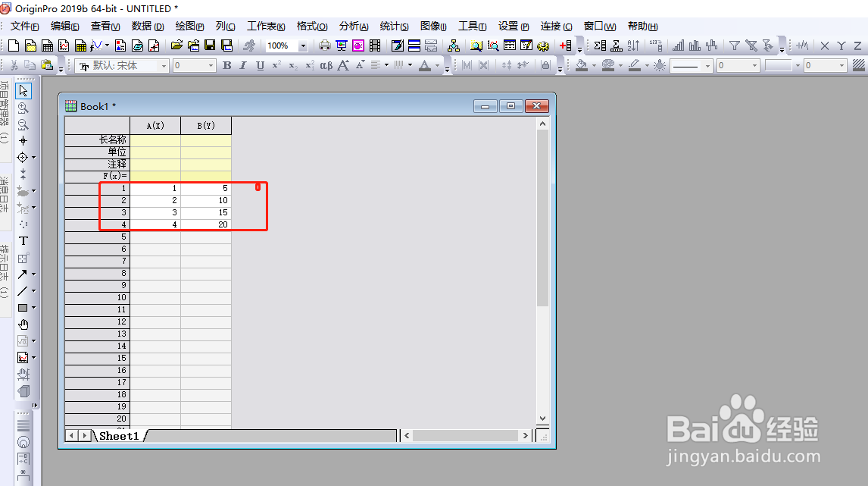Select the Pointer tool
The width and height of the screenshot is (868, 486).
pyautogui.click(x=23, y=90)
